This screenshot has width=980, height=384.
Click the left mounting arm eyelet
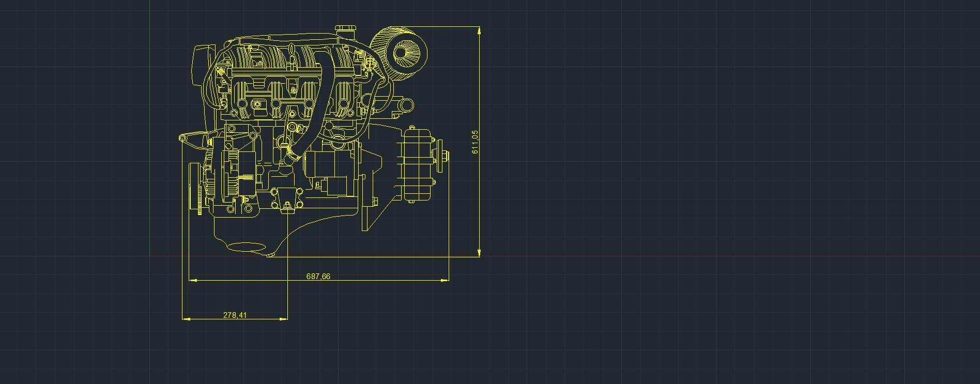(182, 138)
